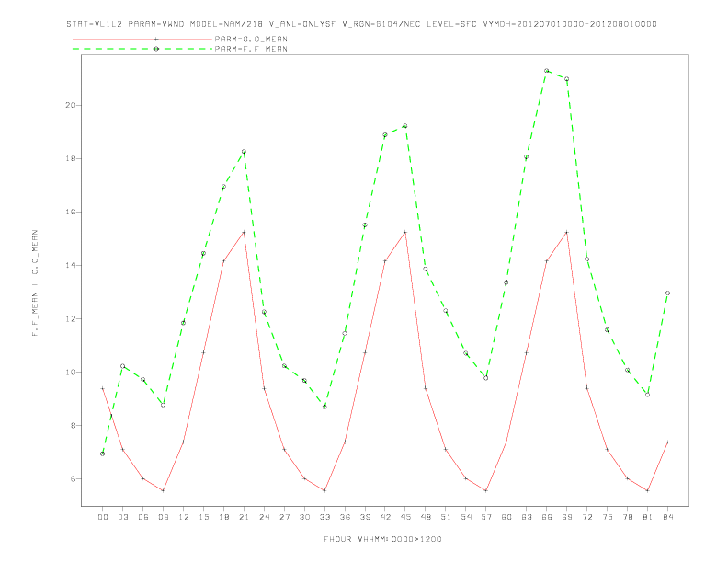
Task: Click the x-axis hour label 00
Action: coord(103,517)
